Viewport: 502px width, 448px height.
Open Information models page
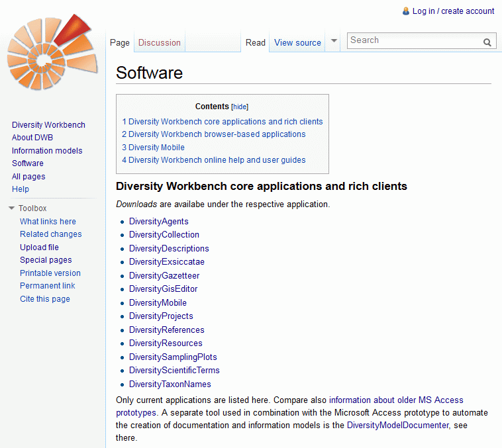coord(47,151)
